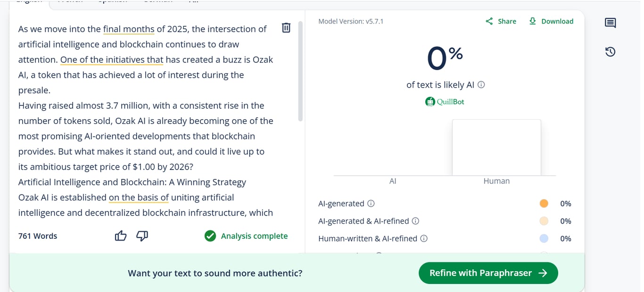Click the text panel's vertical scrollbar

(300, 71)
